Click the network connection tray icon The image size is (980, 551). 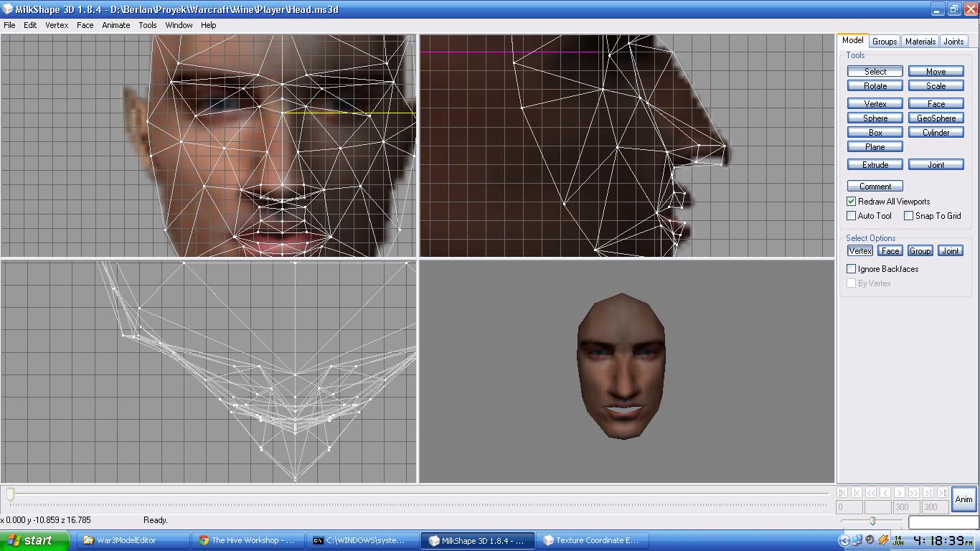coord(857,540)
